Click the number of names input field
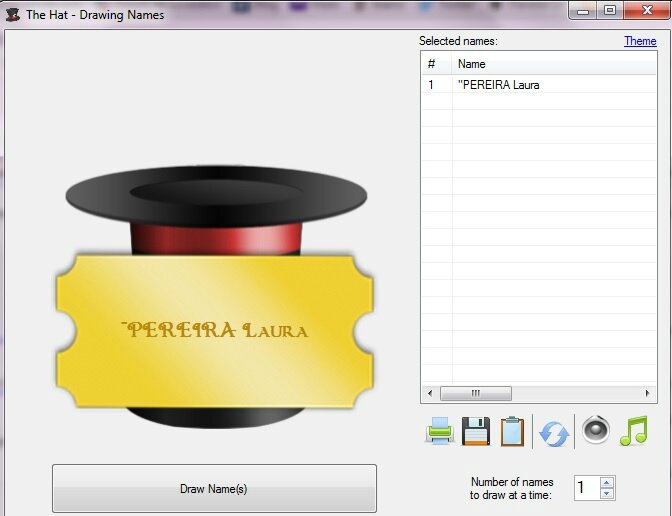The width and height of the screenshot is (672, 516). pos(587,488)
